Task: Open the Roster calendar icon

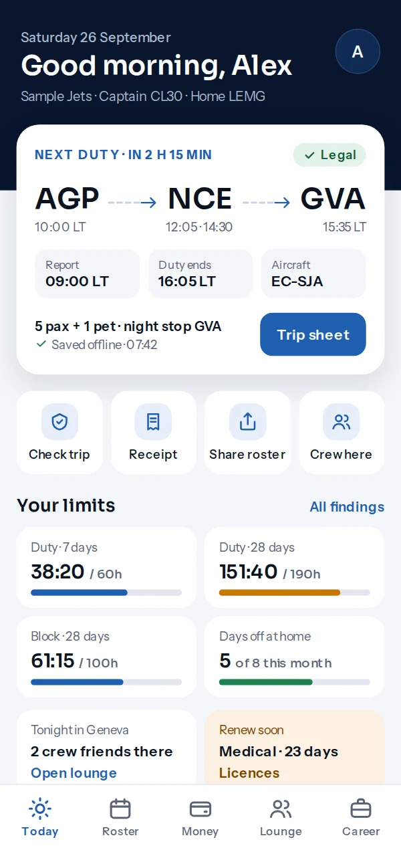Action: coord(120,809)
